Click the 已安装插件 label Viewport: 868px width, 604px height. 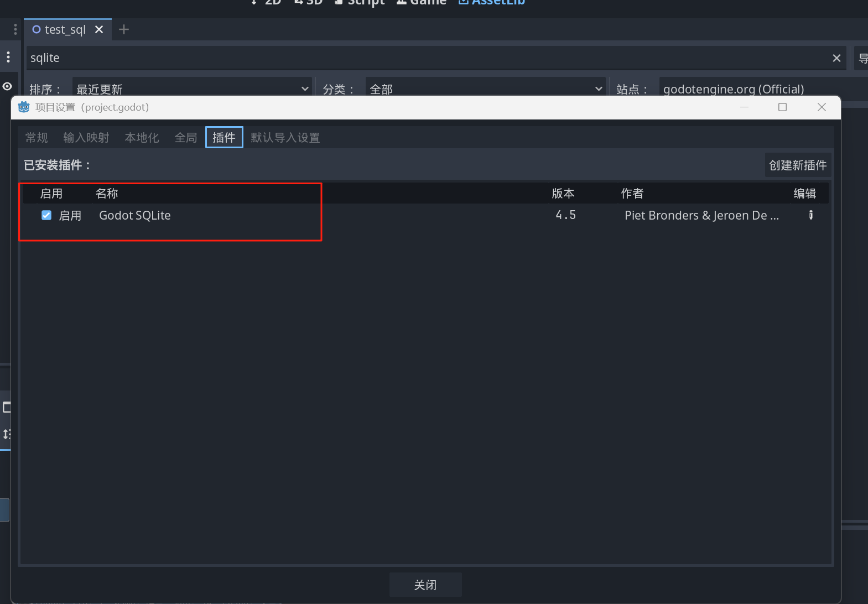coord(57,165)
